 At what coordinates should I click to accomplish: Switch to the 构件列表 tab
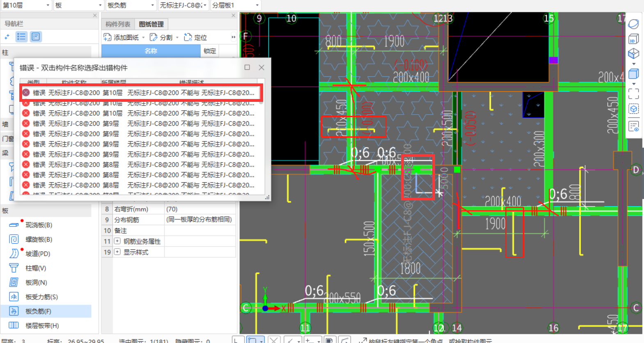pyautogui.click(x=118, y=24)
